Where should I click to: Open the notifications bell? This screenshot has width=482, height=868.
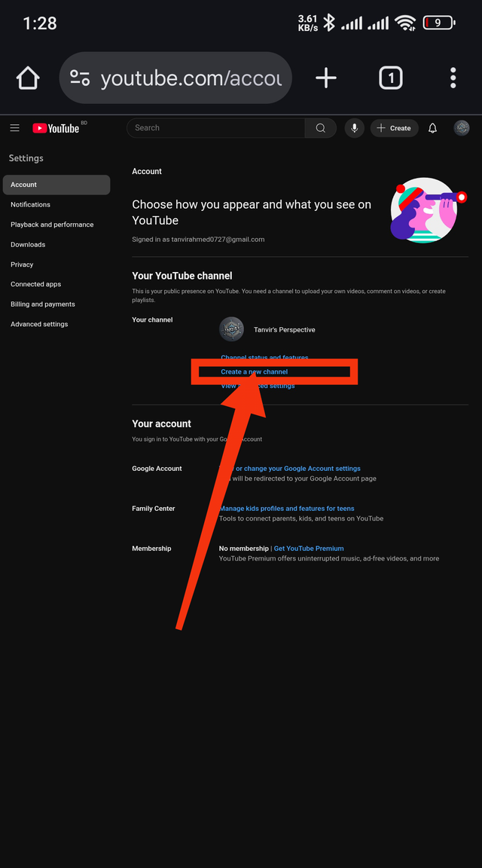click(433, 128)
